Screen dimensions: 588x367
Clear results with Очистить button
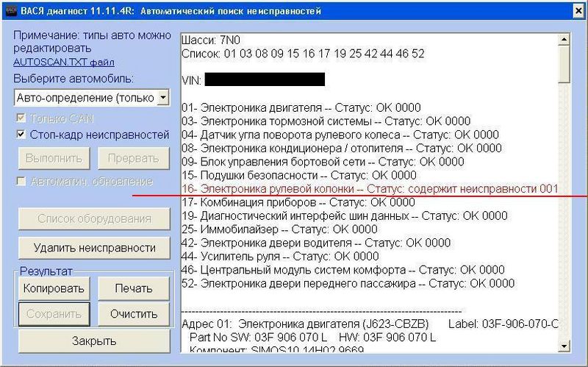[134, 314]
